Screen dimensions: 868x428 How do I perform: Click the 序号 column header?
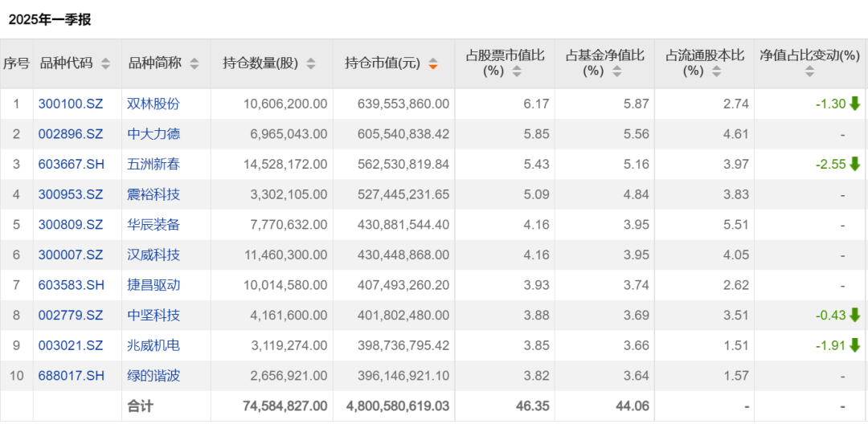click(x=16, y=63)
